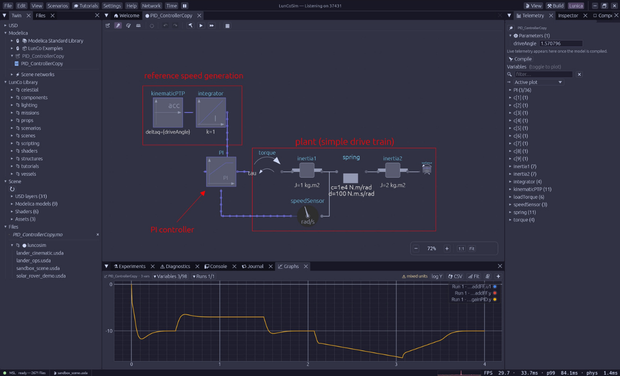Switch to the Inspector tab
This screenshot has height=376, width=620.
(568, 16)
